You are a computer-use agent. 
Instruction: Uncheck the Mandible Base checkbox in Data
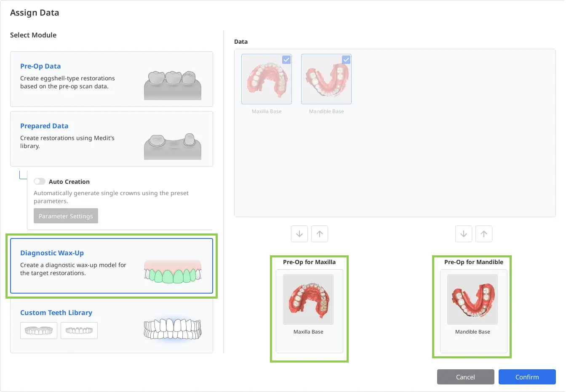[x=346, y=60]
